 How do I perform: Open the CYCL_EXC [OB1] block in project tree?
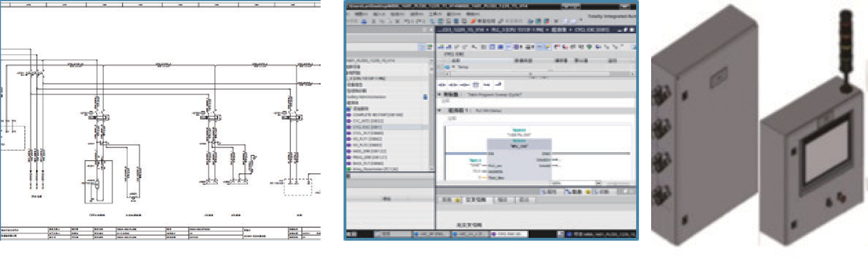366,127
